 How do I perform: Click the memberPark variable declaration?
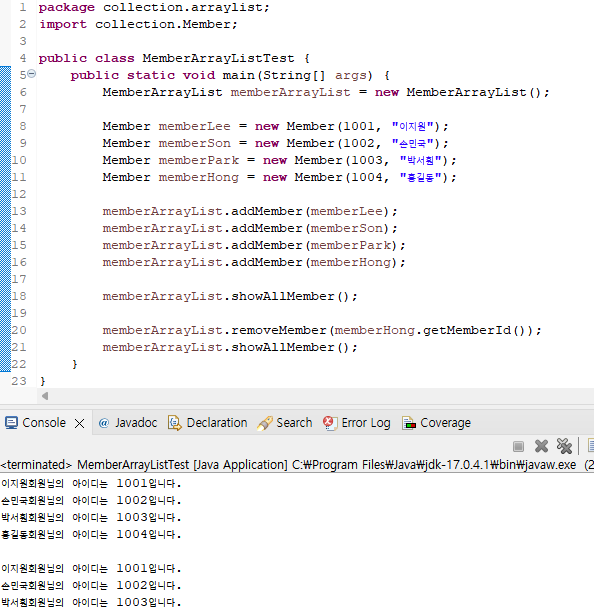[x=198, y=160]
